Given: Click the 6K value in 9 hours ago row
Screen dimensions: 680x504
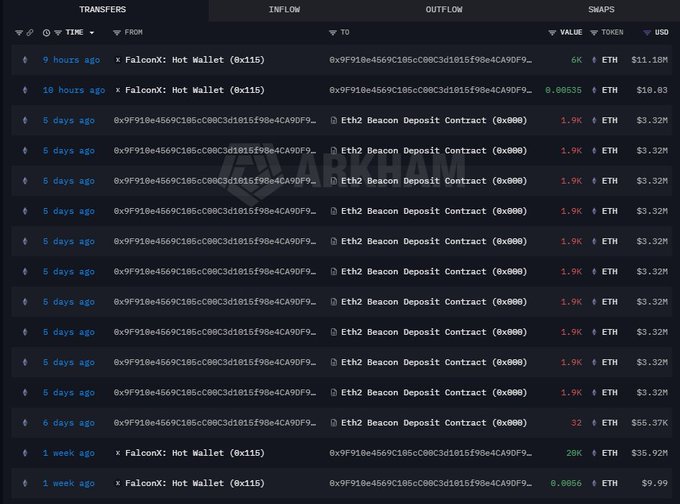Looking at the screenshot, I should tap(576, 60).
